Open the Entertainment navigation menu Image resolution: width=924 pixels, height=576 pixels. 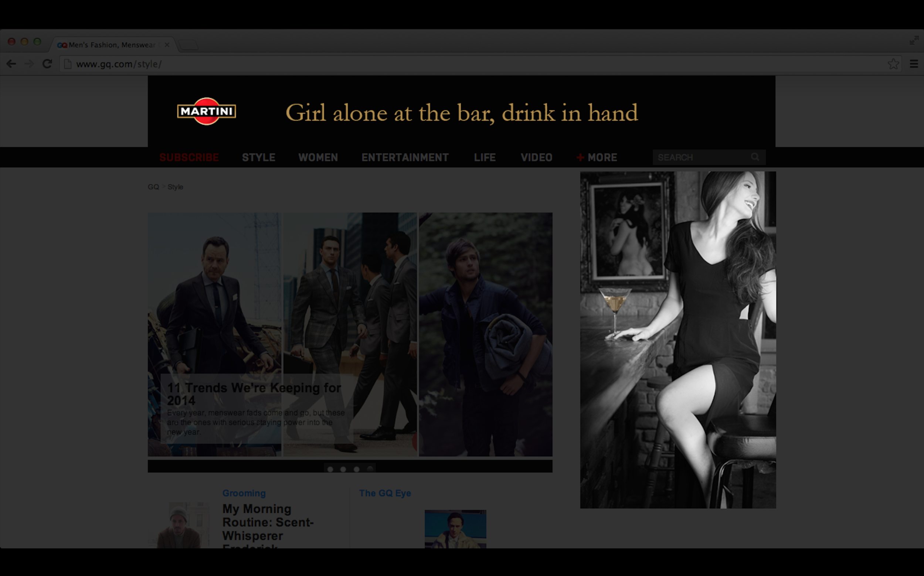(x=405, y=157)
